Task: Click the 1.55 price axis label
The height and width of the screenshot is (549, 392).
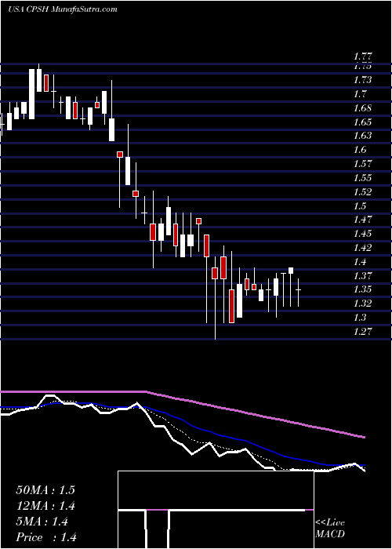Action: pos(362,177)
